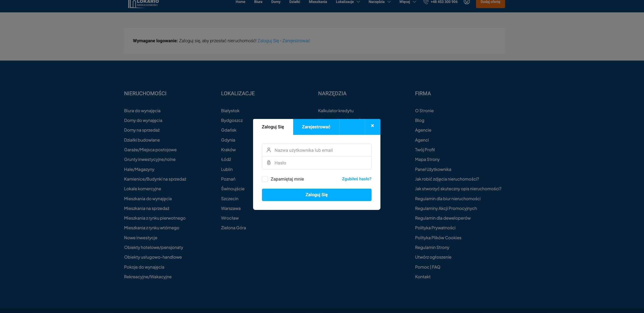
Task: Tick the Zapamiętaj mnie checkbox
Action: 265,179
